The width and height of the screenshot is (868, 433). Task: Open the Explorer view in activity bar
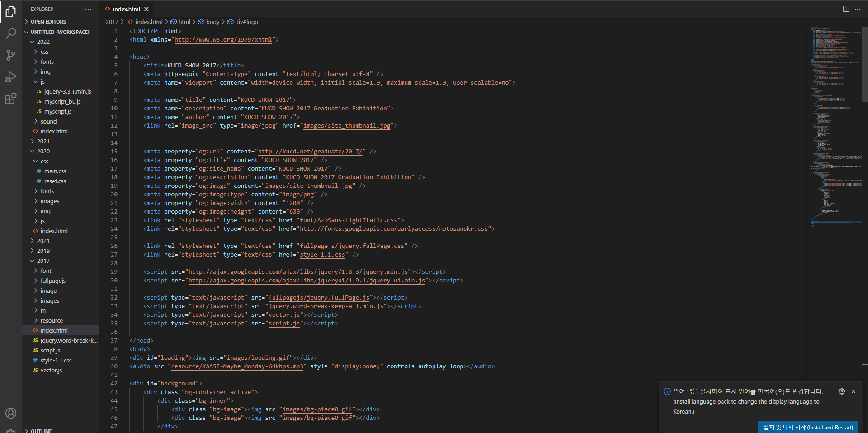tap(11, 11)
